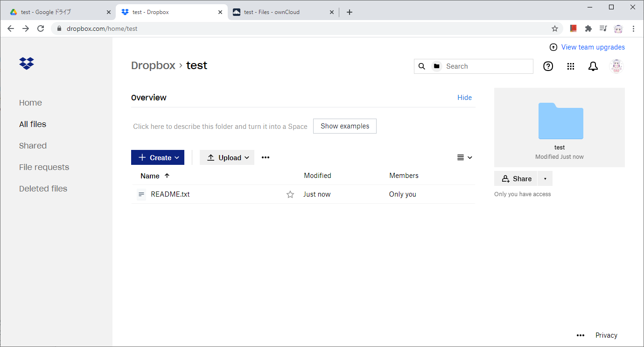Open the notifications bell icon
The width and height of the screenshot is (644, 347).
click(x=593, y=66)
